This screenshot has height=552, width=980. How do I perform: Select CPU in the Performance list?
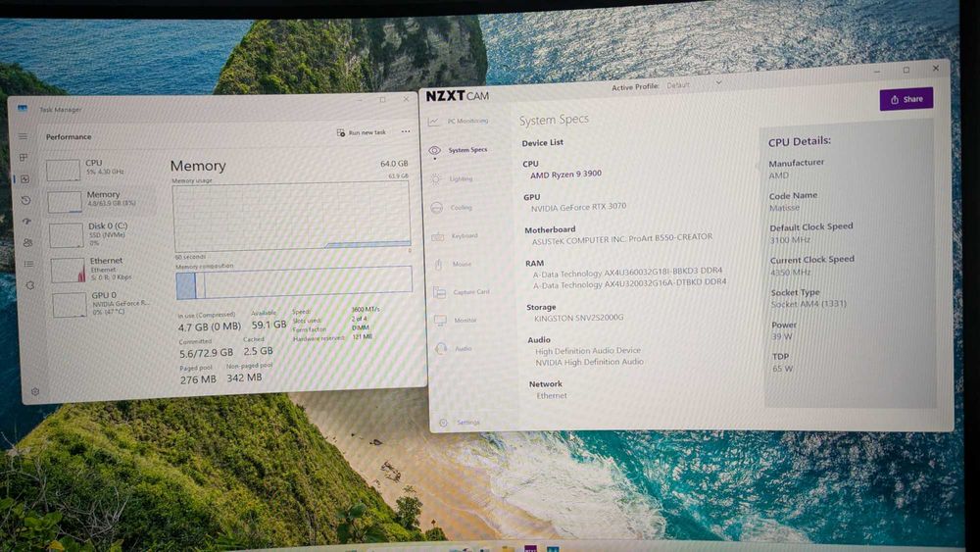pos(99,168)
